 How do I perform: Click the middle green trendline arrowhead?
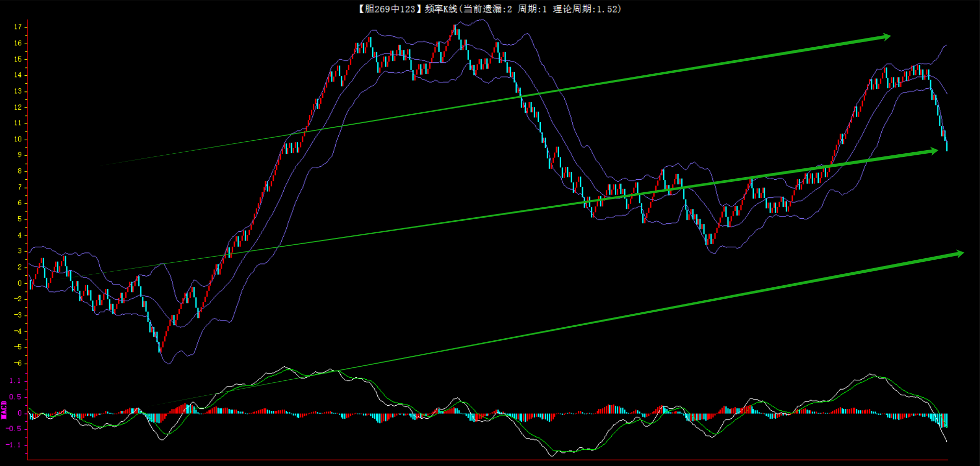934,151
